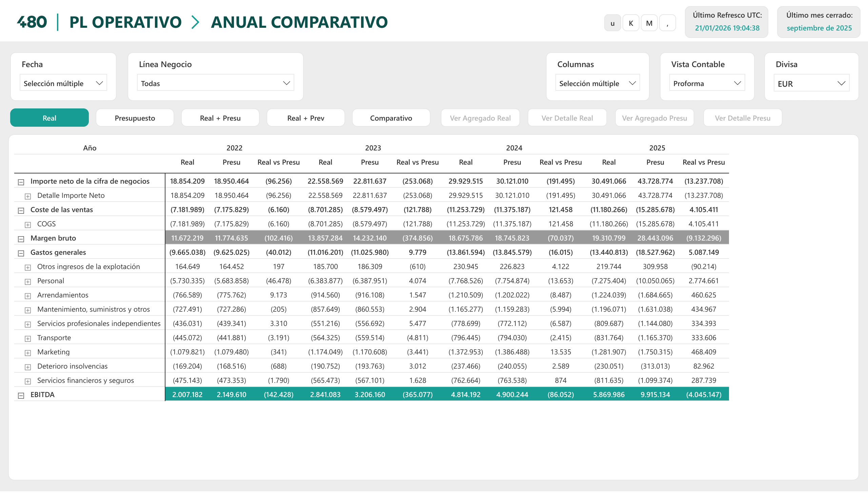Click Gastos generales 2023 variance 9.779
Image resolution: width=868 pixels, height=495 pixels.
click(417, 252)
